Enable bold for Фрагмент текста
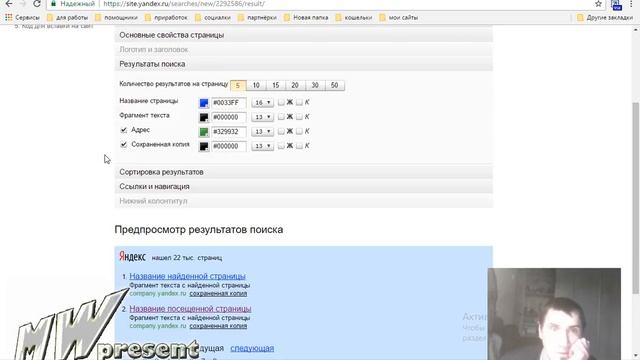640x360 pixels. [281, 117]
